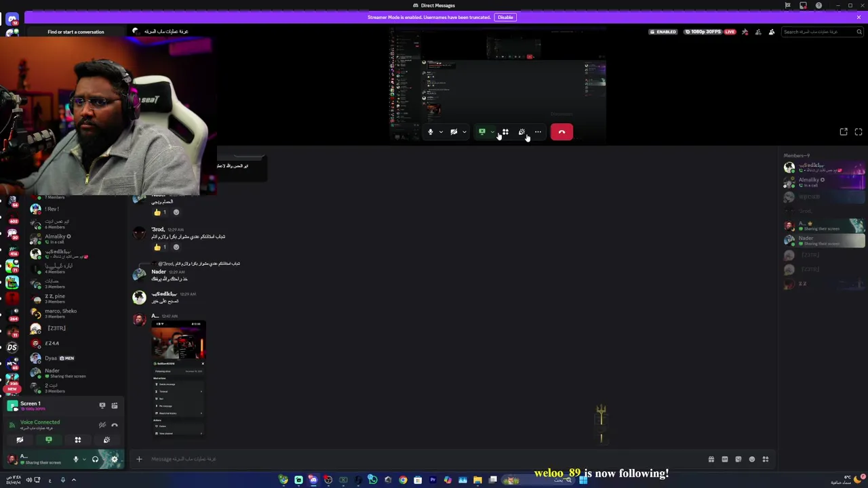Select Almaliky in members list

pos(825,182)
